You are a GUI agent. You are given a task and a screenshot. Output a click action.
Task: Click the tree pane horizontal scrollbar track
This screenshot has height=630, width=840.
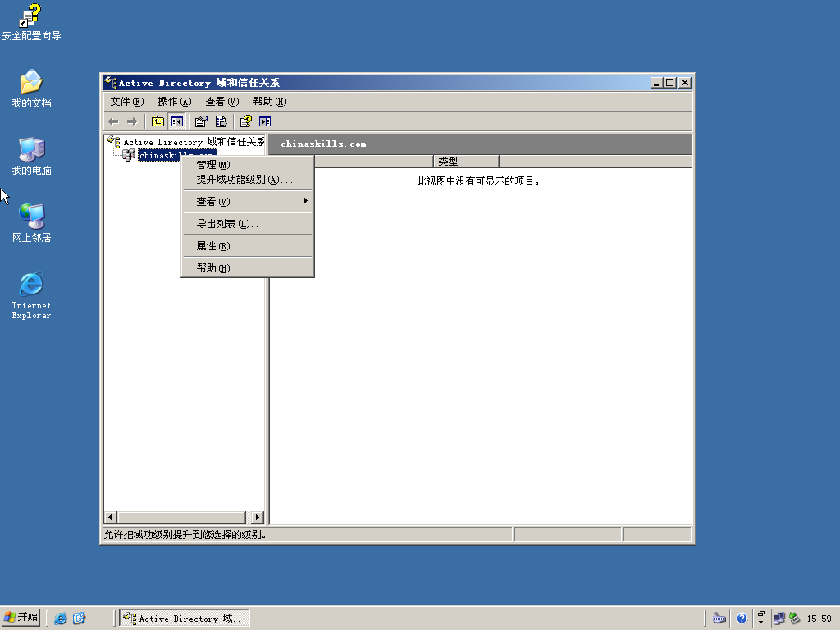click(x=182, y=517)
